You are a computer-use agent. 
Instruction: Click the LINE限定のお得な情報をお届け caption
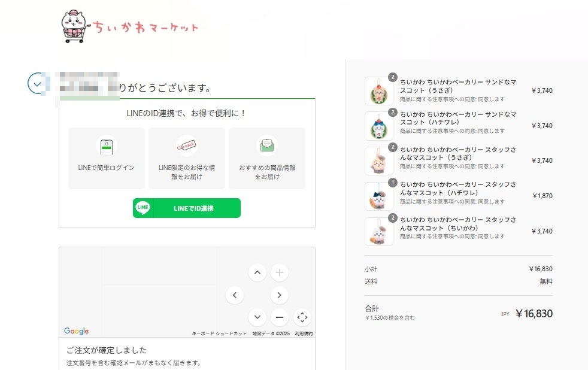(187, 172)
